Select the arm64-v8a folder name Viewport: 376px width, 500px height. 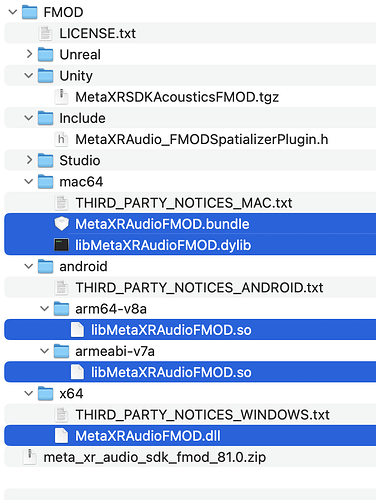pyautogui.click(x=111, y=309)
